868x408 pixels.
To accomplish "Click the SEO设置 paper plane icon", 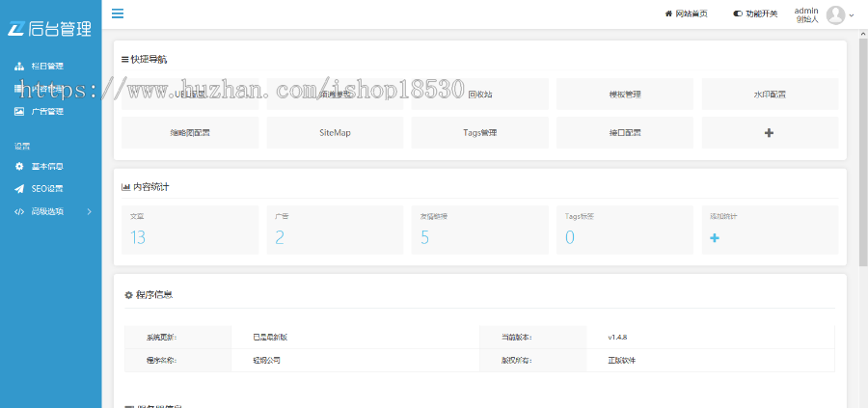I will tap(19, 189).
